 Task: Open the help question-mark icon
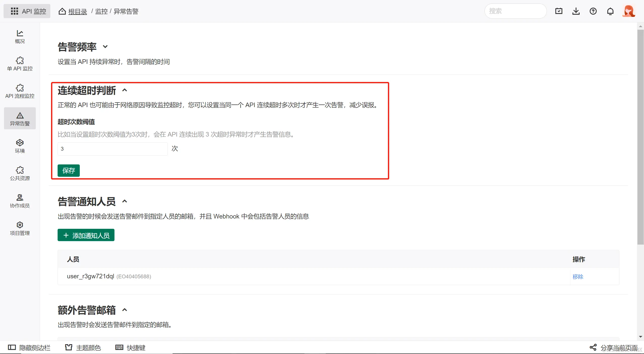click(x=593, y=11)
